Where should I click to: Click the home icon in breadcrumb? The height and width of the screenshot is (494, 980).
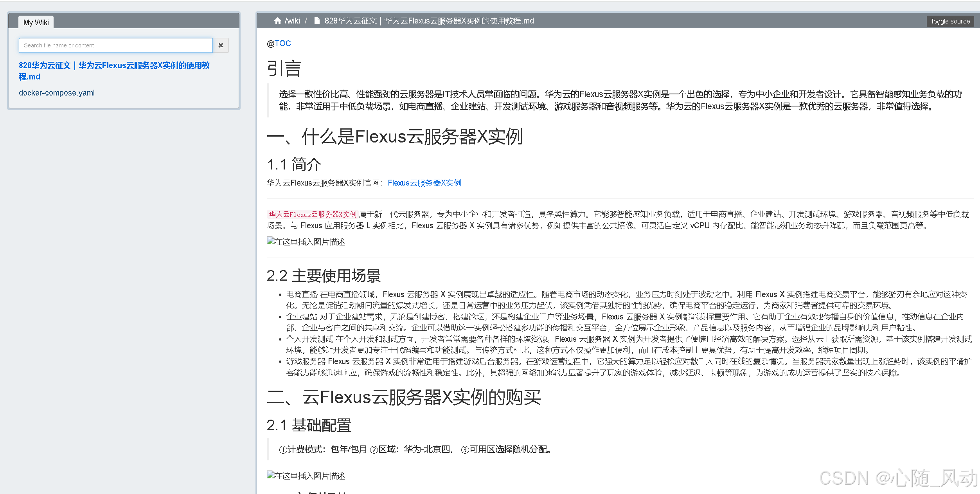tap(277, 21)
